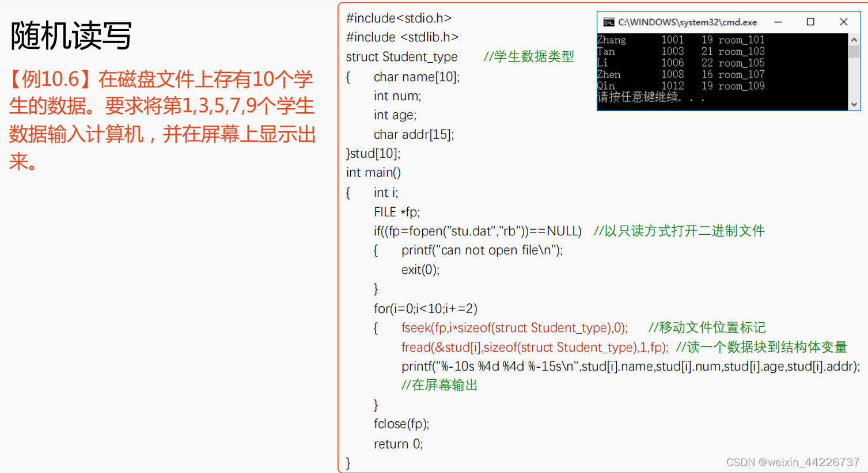Click the #include <stdlib.h> line
868x473 pixels.
pyautogui.click(x=402, y=37)
